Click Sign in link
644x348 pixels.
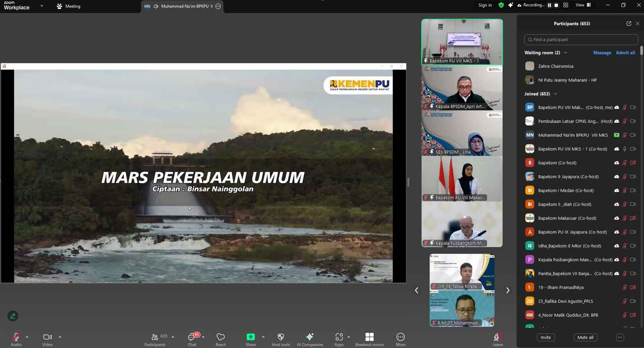tap(485, 5)
